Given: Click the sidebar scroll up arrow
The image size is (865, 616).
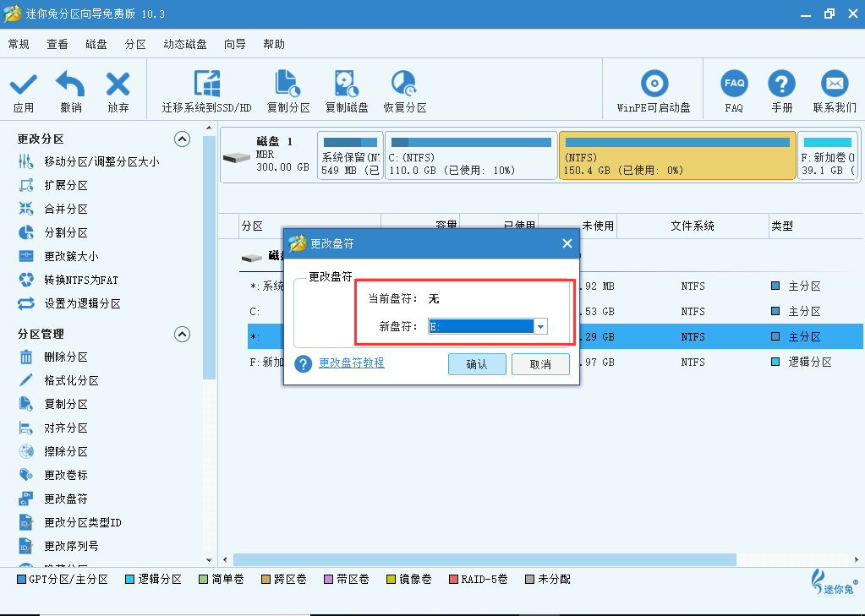Looking at the screenshot, I should (x=209, y=128).
